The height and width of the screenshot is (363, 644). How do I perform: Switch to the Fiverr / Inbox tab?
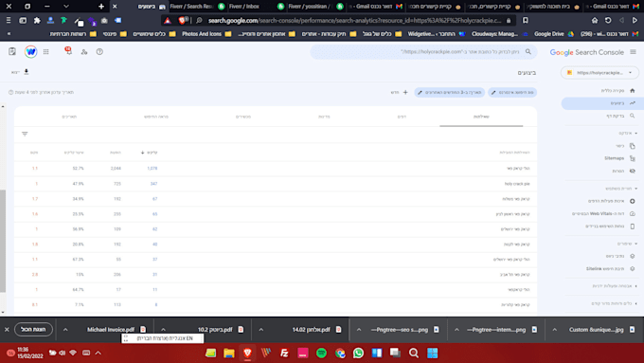244,7
